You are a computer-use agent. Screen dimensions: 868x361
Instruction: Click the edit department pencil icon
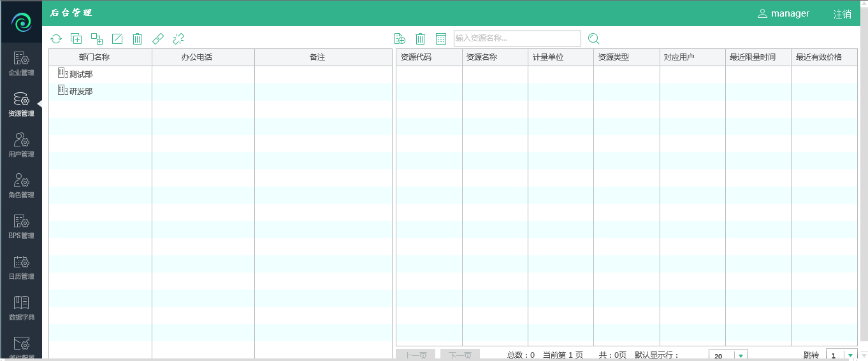click(x=117, y=39)
